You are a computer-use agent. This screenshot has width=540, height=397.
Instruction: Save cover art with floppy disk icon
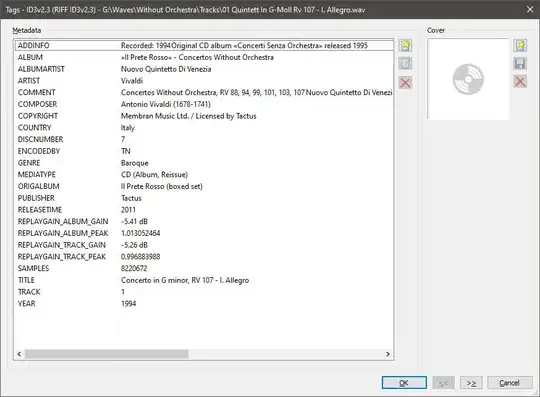(520, 63)
